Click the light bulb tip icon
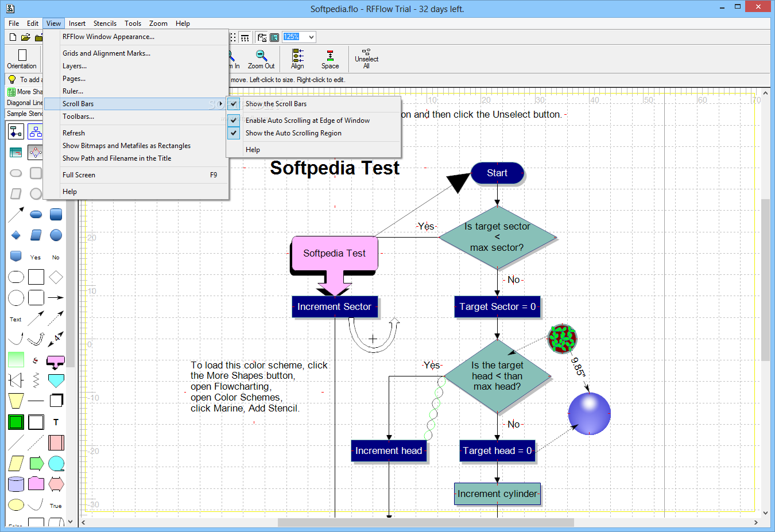The width and height of the screenshot is (775, 532). click(12, 79)
